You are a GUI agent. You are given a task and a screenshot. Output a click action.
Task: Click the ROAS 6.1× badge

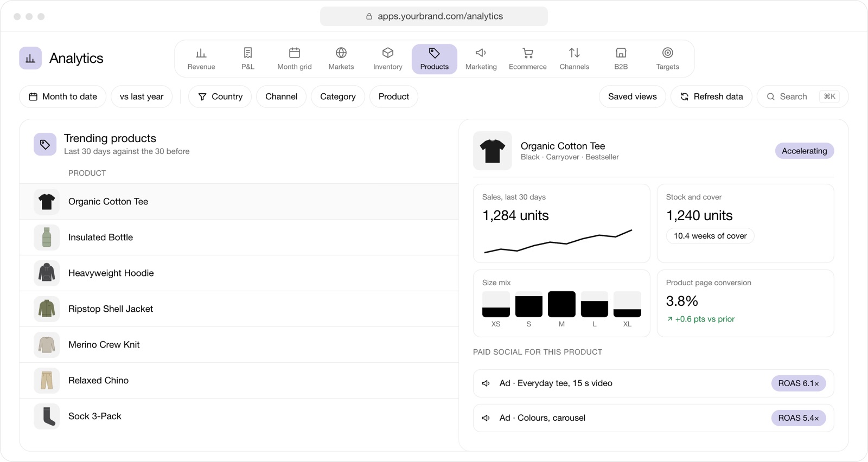(x=799, y=383)
